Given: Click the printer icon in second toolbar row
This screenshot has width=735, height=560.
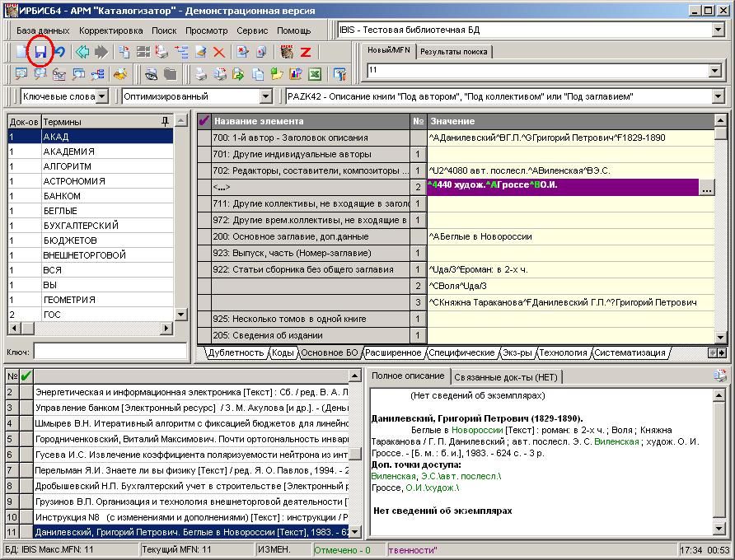Looking at the screenshot, I should pyautogui.click(x=200, y=75).
